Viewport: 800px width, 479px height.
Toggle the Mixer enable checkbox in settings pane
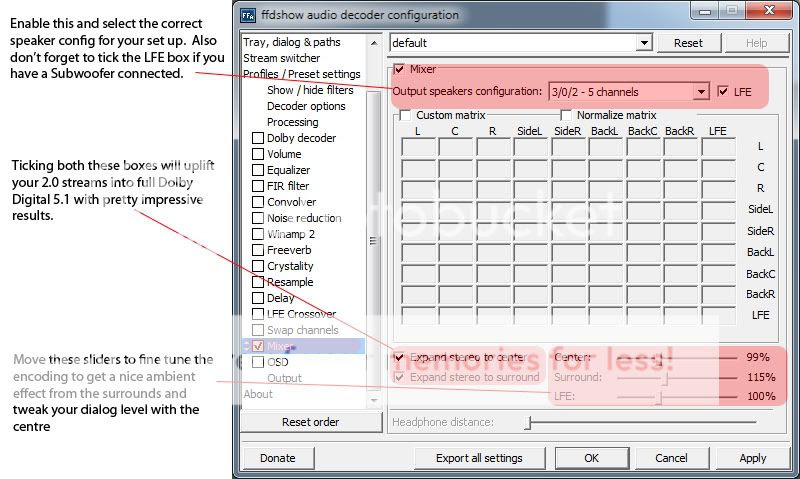click(x=399, y=69)
